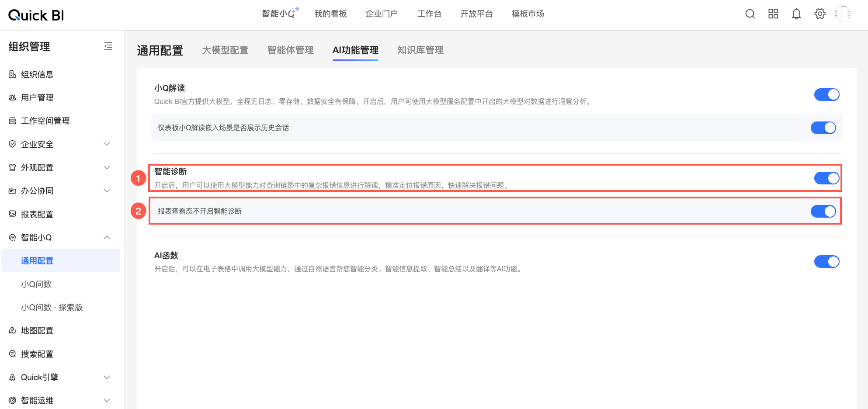The image size is (868, 409).
Task: Open 模板市场 in top navigation
Action: [x=528, y=14]
